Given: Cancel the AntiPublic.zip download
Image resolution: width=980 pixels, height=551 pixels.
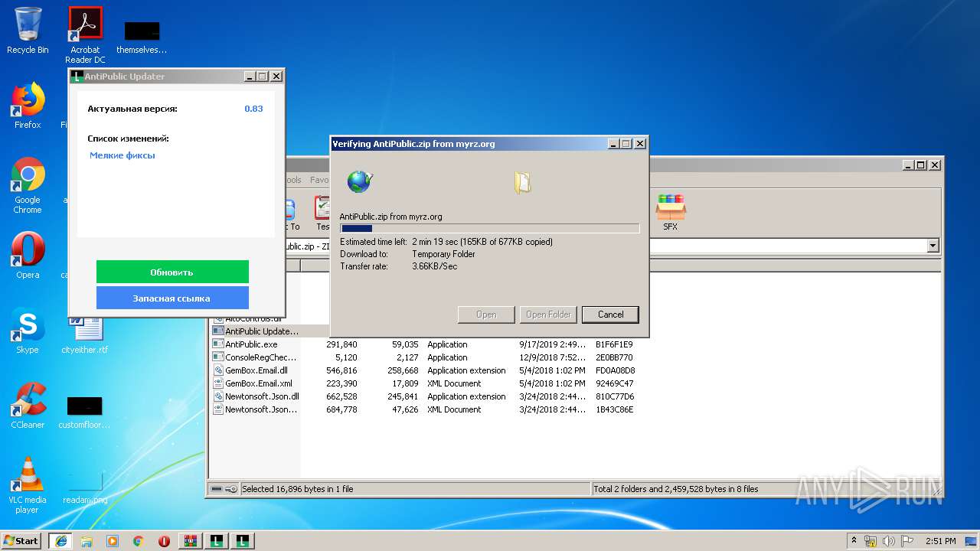Looking at the screenshot, I should coord(610,315).
